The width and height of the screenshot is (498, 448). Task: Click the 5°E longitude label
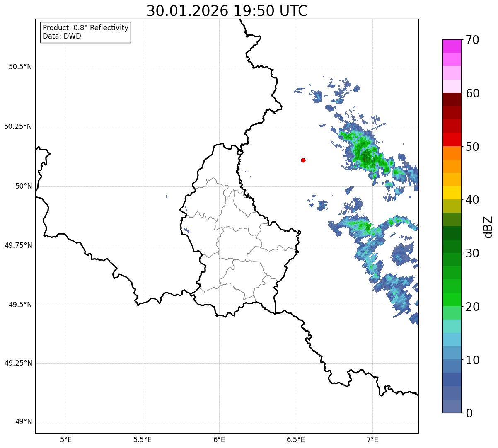point(66,439)
